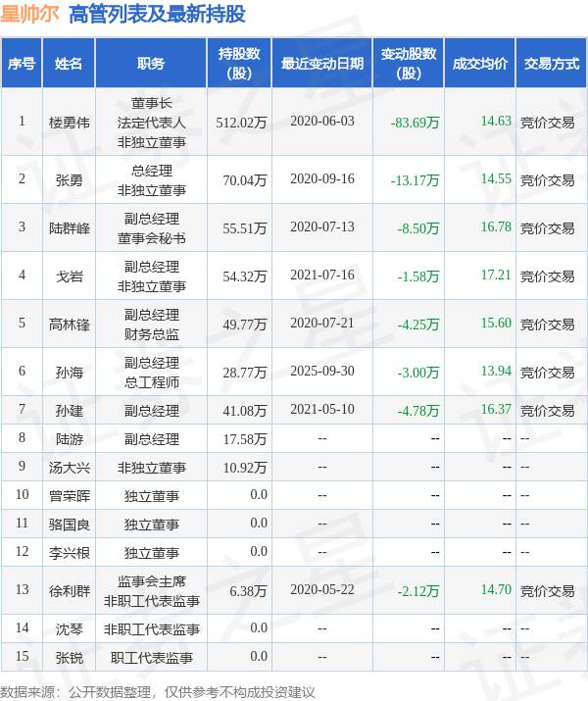Click the holding value 49.77万

245,325
